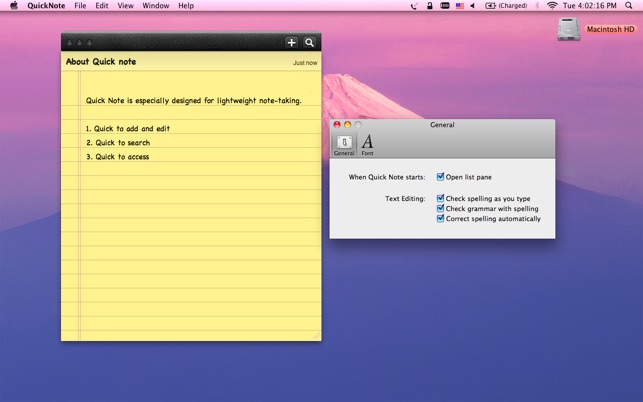Click the US flag input source icon
Screen dimensions: 643x402
(x=459, y=6)
